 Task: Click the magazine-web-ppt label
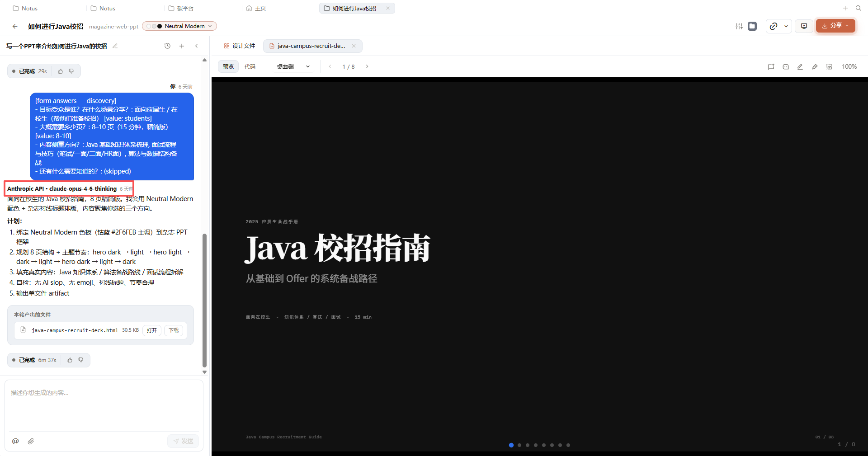[x=114, y=27]
